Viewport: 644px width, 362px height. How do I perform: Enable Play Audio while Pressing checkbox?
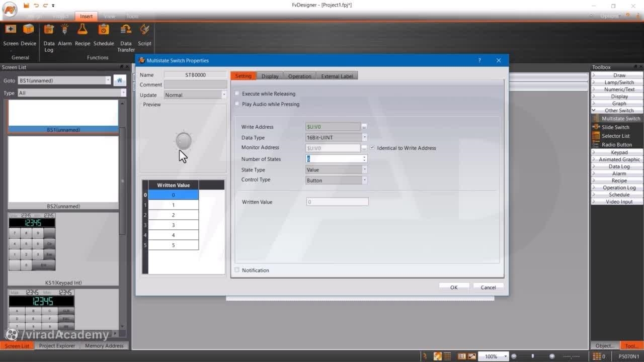pos(237,104)
